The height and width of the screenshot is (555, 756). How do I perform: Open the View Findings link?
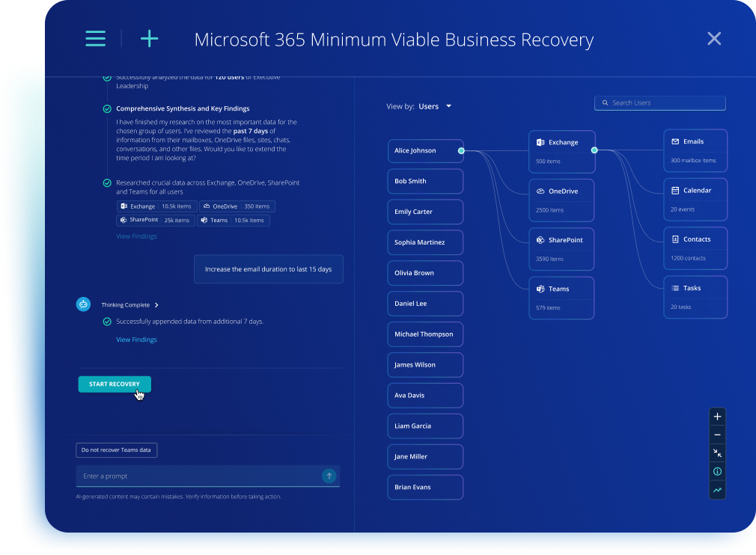[x=136, y=339]
